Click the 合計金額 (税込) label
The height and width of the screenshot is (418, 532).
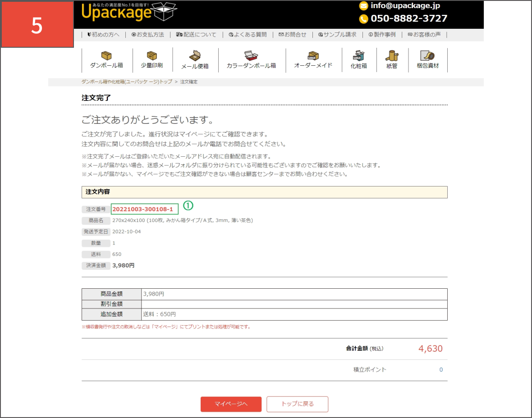tap(365, 349)
